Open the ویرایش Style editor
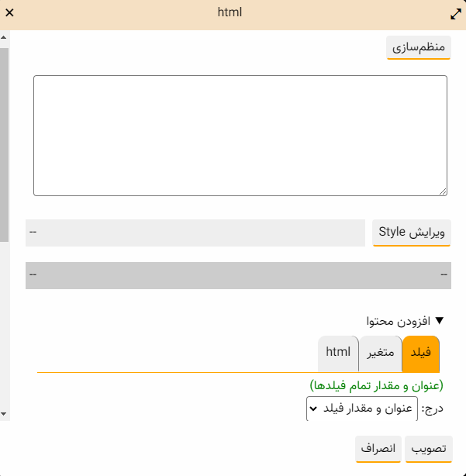 tap(412, 233)
